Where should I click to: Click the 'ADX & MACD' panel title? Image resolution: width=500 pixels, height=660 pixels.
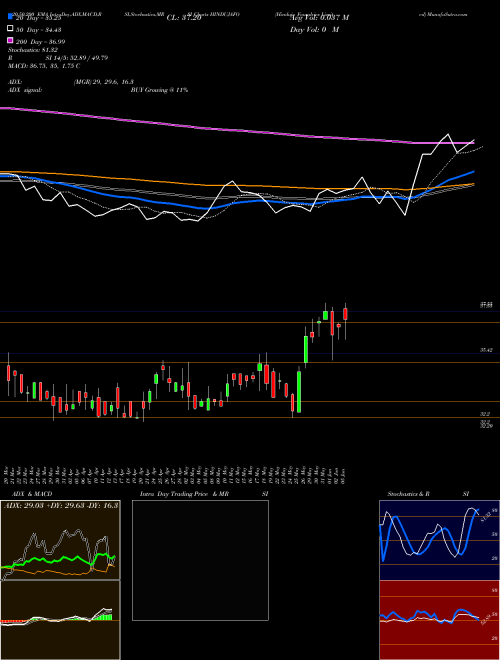(x=32, y=494)
